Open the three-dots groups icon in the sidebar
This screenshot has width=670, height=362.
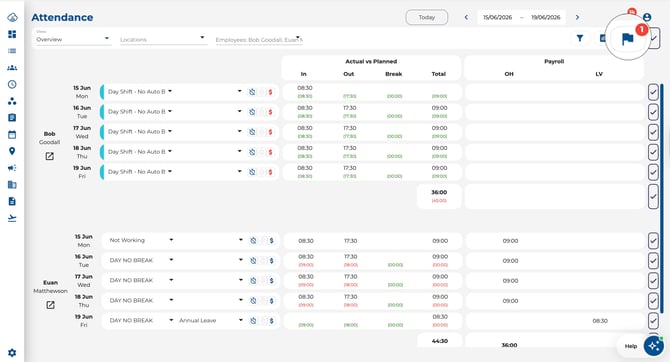pos(12,101)
